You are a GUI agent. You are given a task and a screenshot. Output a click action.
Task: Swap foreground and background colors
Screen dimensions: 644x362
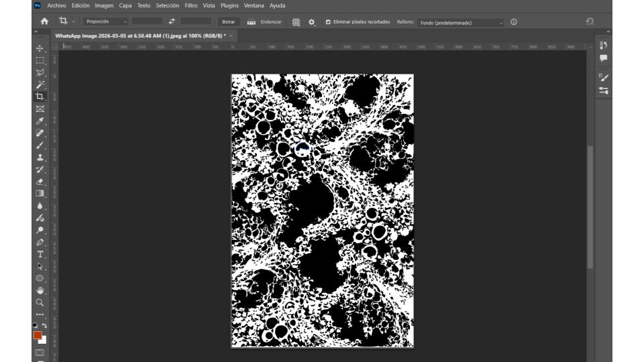point(44,326)
